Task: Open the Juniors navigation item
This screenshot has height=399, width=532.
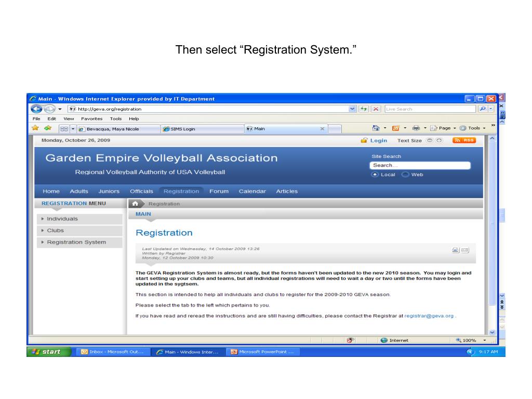Action: pyautogui.click(x=109, y=191)
